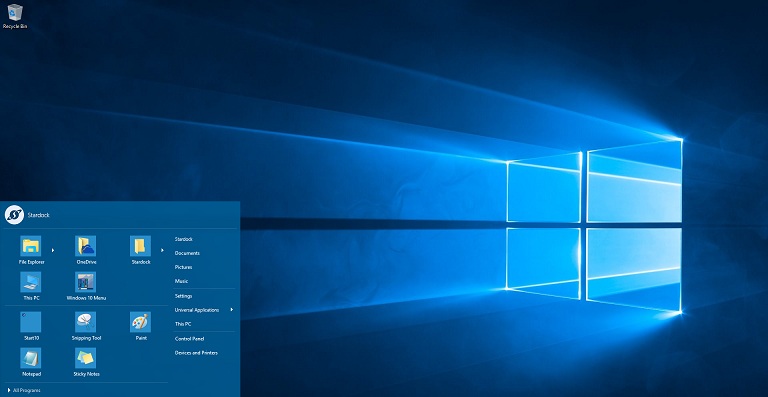
Task: Expand All Programs list
Action: (24, 390)
